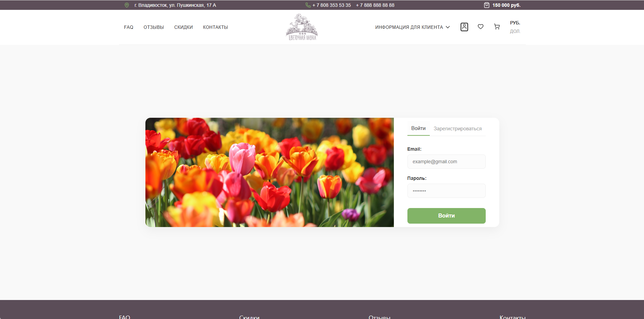Screen dimensions: 644x319
Task: Click the Email input field
Action: [x=446, y=162]
